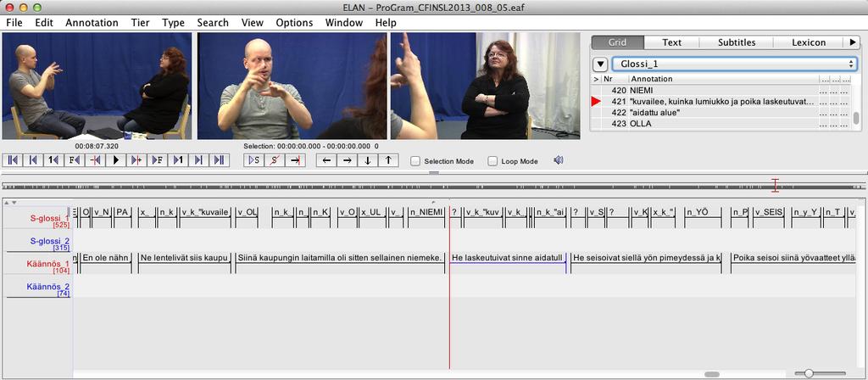Open the Window menu
The image size is (868, 380).
344,23
